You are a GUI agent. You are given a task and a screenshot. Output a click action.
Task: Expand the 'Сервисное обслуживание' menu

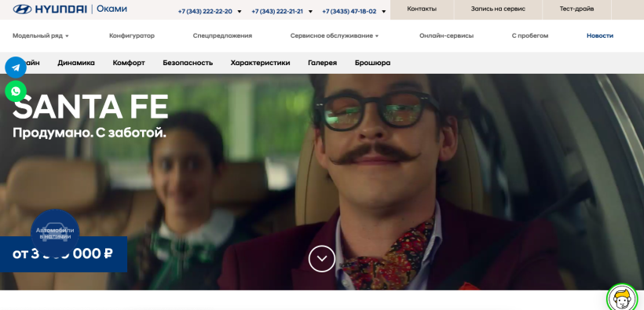pyautogui.click(x=335, y=36)
